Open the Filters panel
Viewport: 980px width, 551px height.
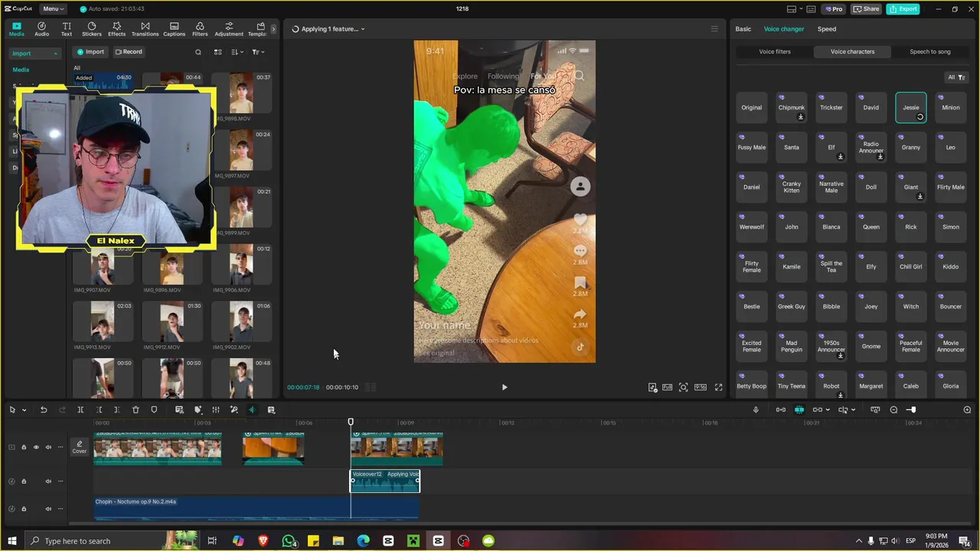pyautogui.click(x=200, y=29)
